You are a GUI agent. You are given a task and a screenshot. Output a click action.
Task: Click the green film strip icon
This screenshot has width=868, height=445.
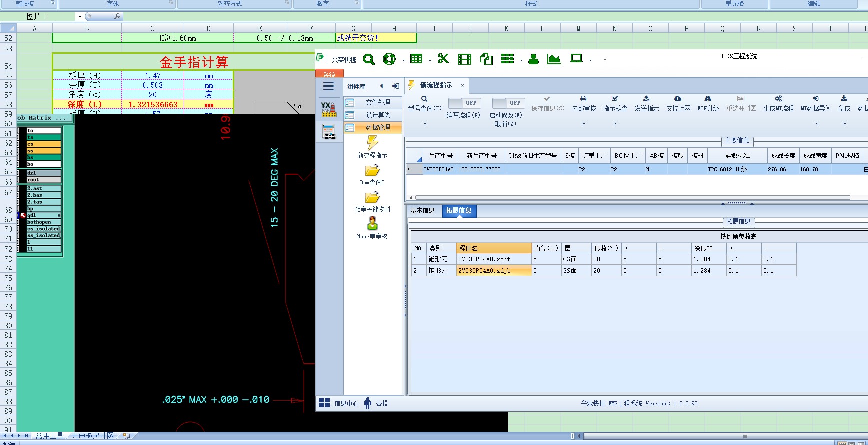click(464, 59)
